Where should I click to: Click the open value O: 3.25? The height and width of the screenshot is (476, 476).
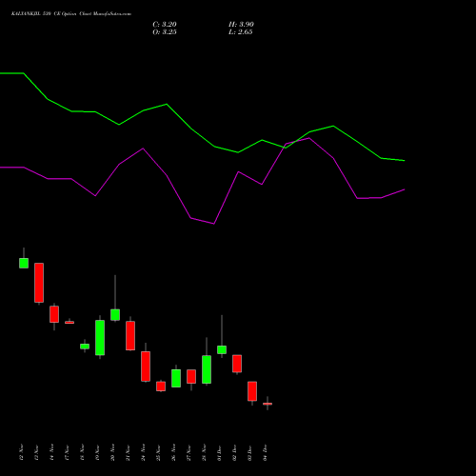tap(165, 32)
